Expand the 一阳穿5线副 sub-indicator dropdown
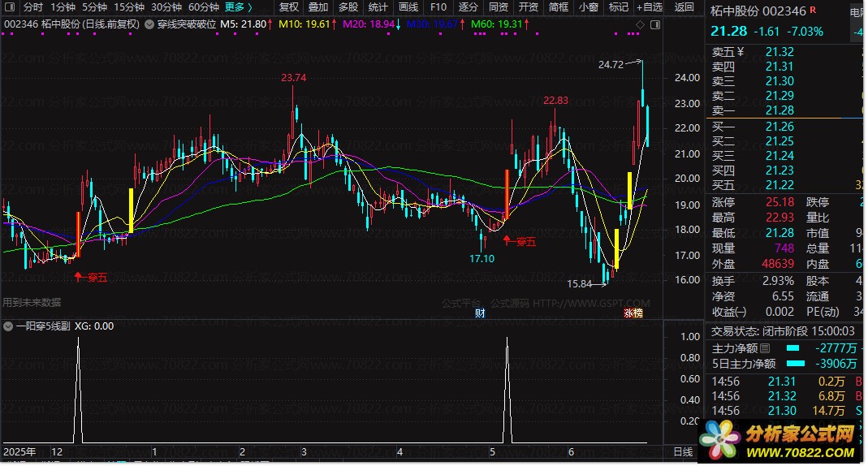The image size is (868, 466). pos(8,326)
